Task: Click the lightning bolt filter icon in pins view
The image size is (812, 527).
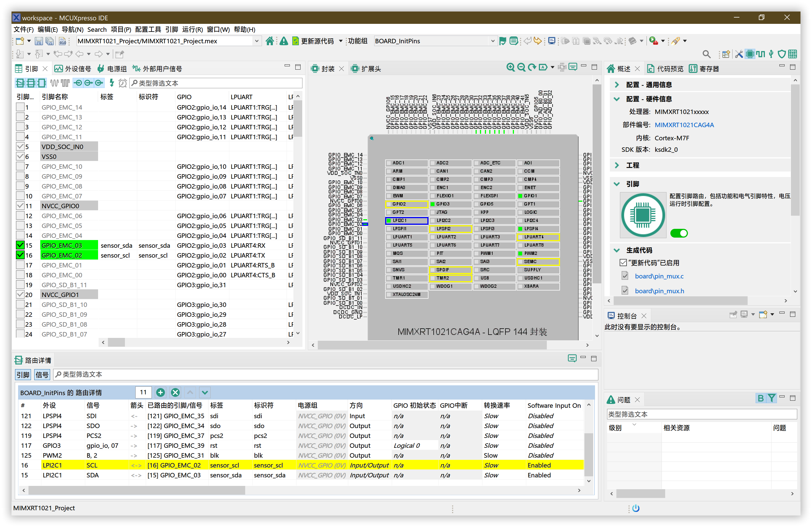Action: pyautogui.click(x=111, y=82)
